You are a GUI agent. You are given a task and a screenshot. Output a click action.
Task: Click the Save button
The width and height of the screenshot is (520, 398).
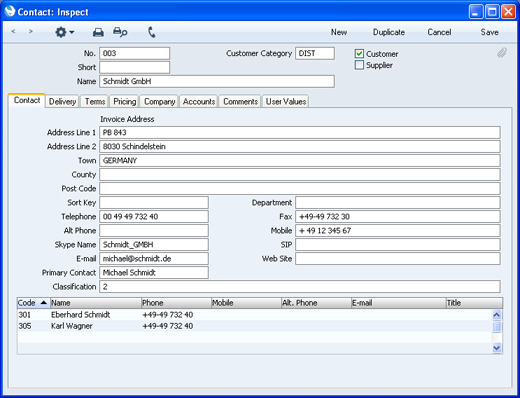(x=489, y=32)
